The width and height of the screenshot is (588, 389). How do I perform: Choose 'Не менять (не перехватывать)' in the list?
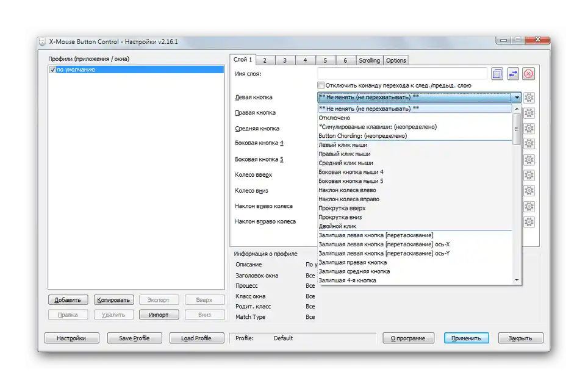pyautogui.click(x=415, y=109)
